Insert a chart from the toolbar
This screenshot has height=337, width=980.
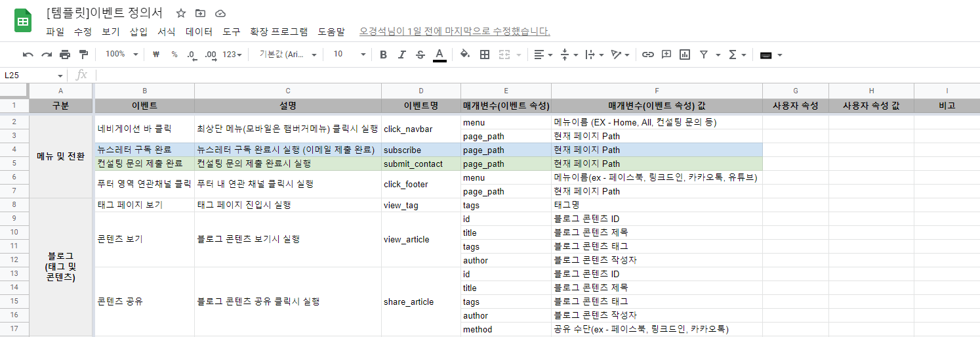point(685,55)
